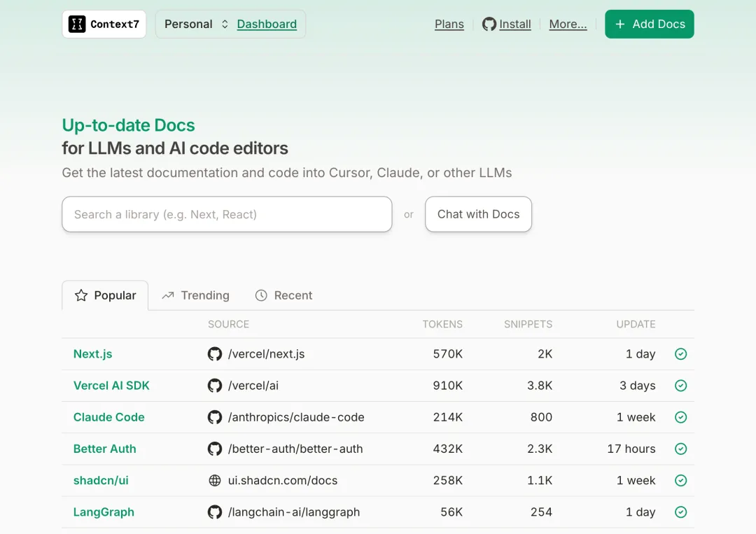The width and height of the screenshot is (756, 534).
Task: Focus the Search a library input
Action: point(227,214)
